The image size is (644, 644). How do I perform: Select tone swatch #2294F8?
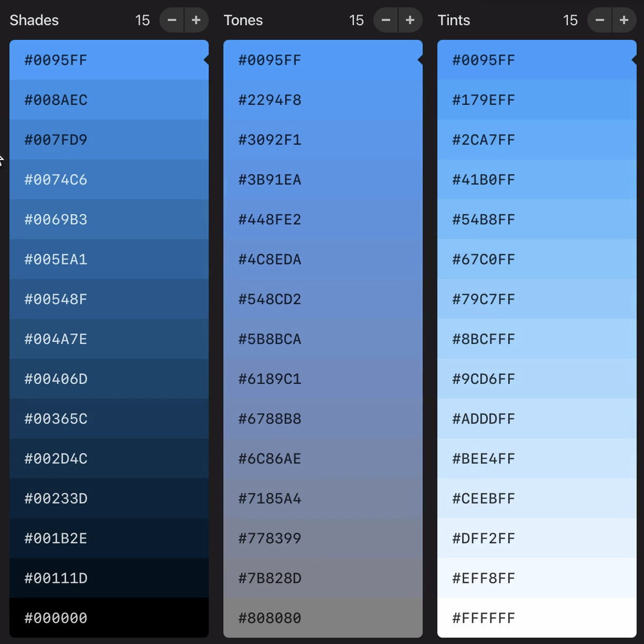(323, 100)
